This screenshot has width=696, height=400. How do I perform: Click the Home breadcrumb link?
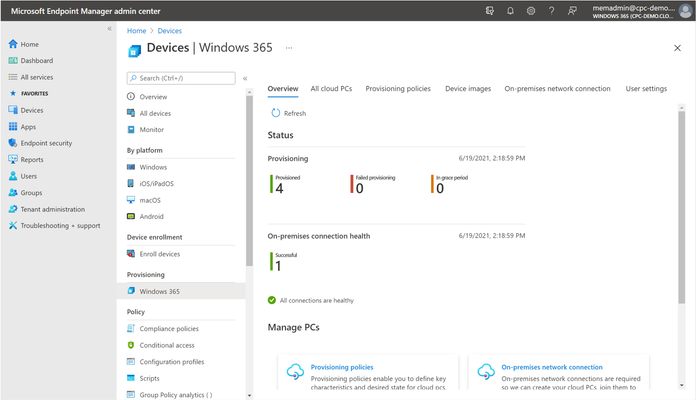pyautogui.click(x=136, y=31)
